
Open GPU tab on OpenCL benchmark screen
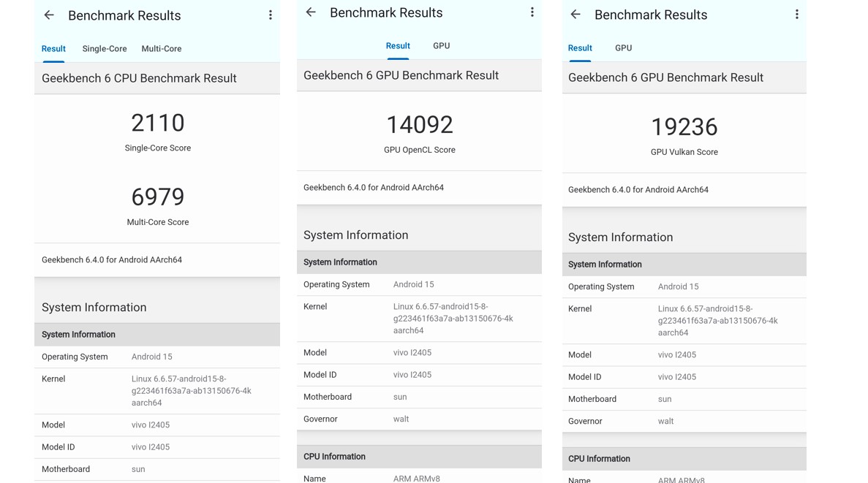(441, 46)
